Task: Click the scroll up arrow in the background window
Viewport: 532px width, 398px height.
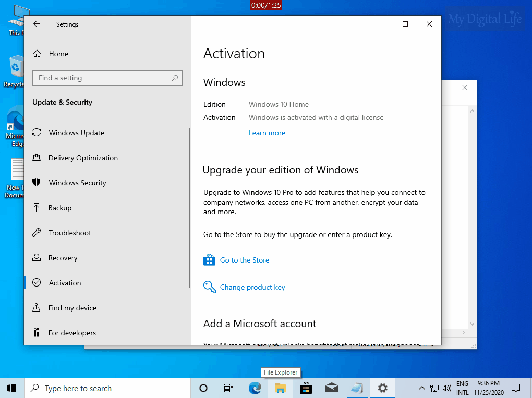Action: pyautogui.click(x=472, y=111)
